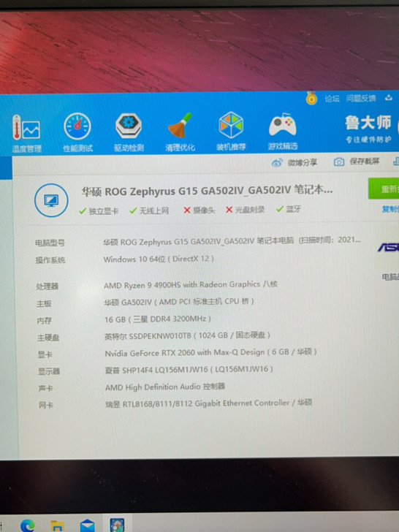399x532 pixels.
Task: Open File Explorer from taskbar
Action: [x=57, y=526]
